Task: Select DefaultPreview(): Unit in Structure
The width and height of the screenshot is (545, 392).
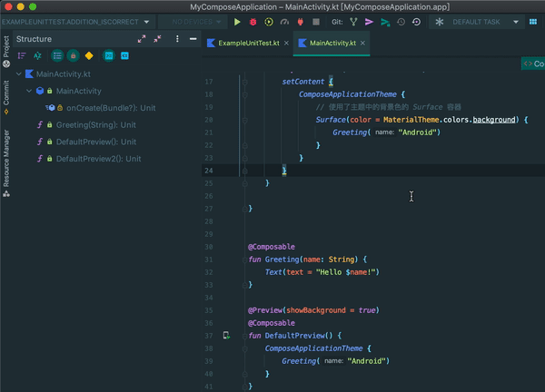Action: (96, 142)
